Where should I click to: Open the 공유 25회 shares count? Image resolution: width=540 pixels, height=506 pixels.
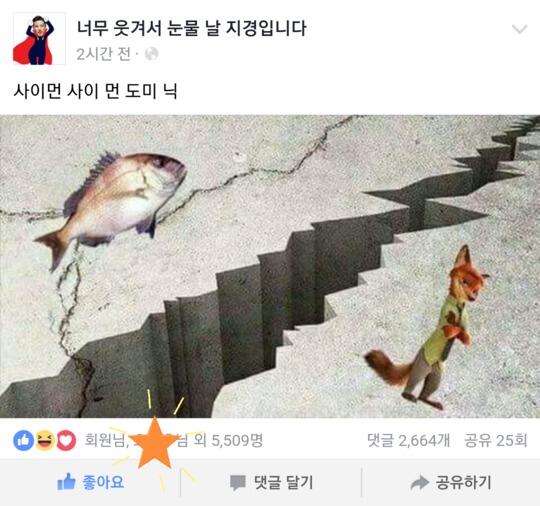(496, 440)
